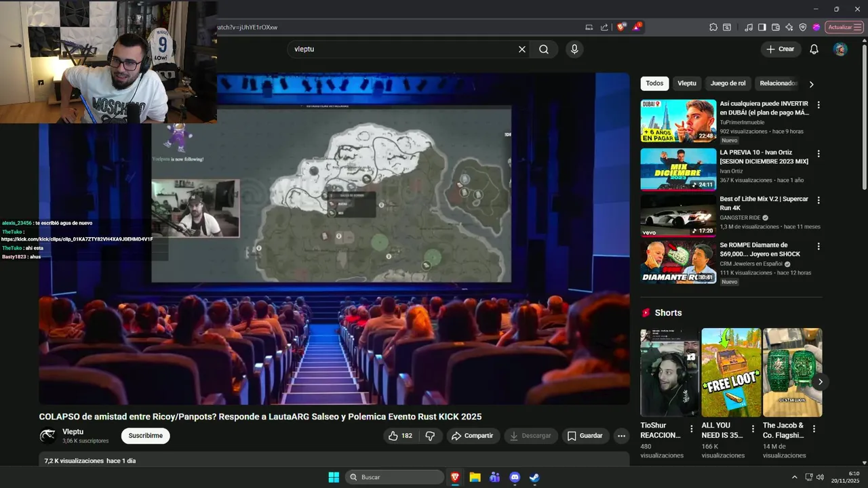The width and height of the screenshot is (868, 488).
Task: Click the Brave Rewards triangle icon
Action: pyautogui.click(x=637, y=27)
